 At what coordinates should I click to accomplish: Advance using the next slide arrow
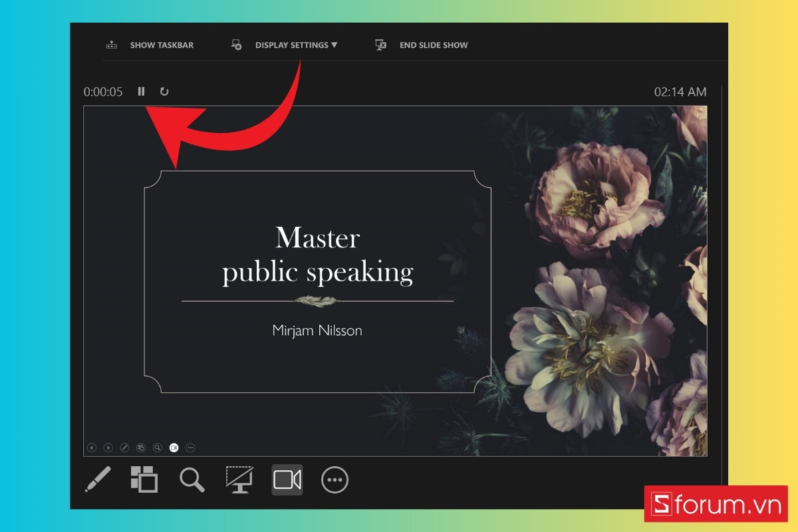tap(108, 448)
